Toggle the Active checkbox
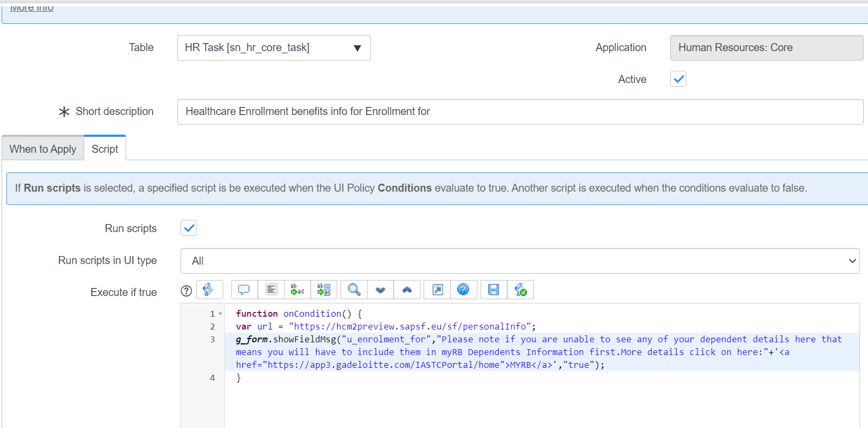The height and width of the screenshot is (428, 868). pyautogui.click(x=678, y=79)
